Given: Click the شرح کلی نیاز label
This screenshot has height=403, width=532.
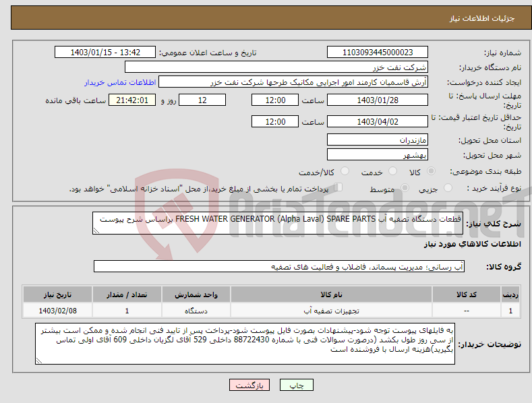Looking at the screenshot, I should coord(494,224).
